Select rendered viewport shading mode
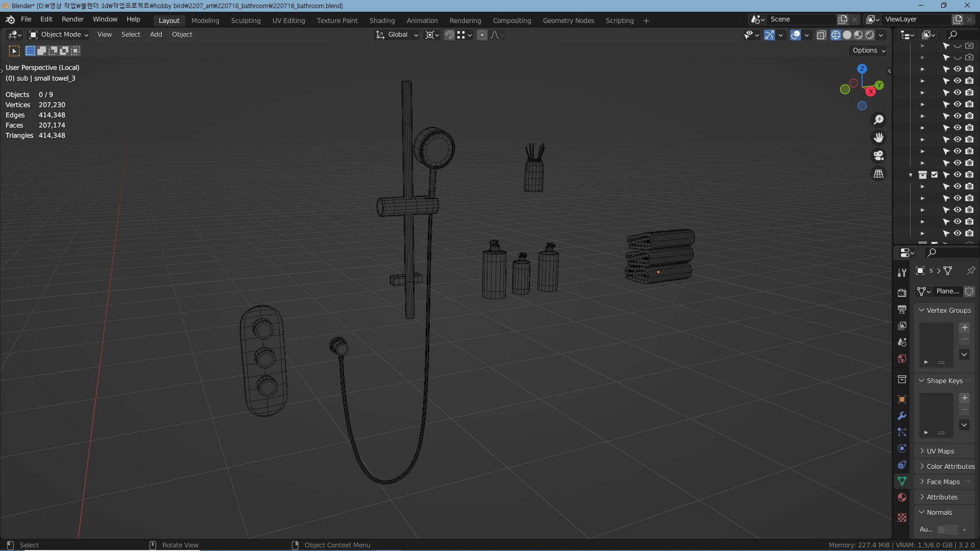980x551 pixels. coord(870,35)
